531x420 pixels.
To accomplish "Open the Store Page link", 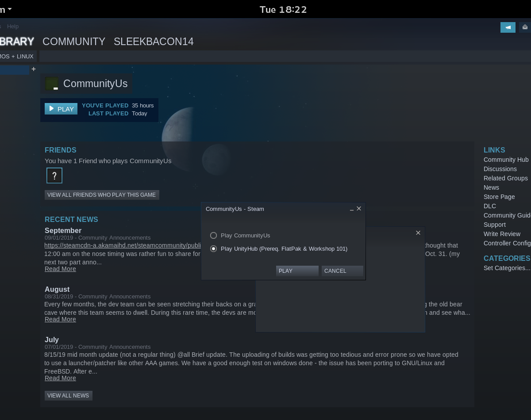I will point(499,197).
